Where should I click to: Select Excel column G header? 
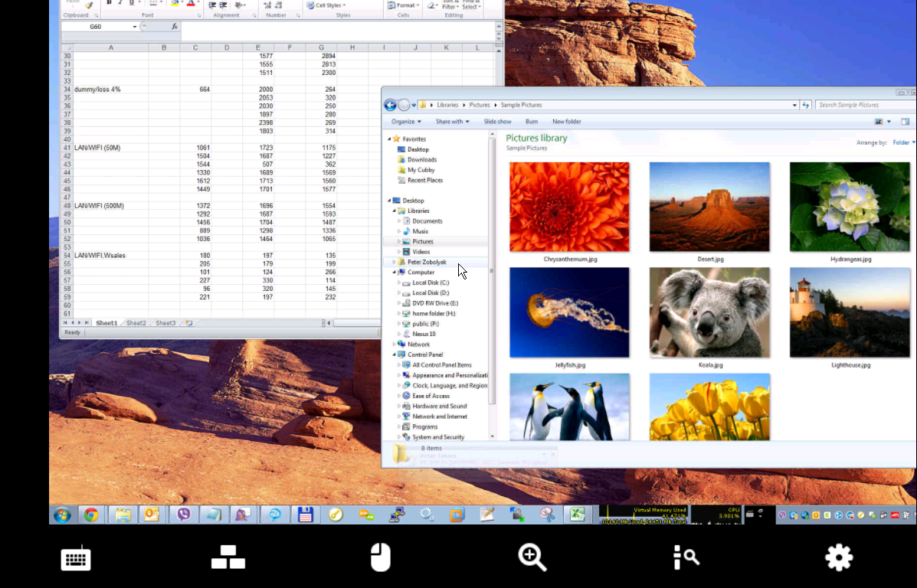point(321,48)
